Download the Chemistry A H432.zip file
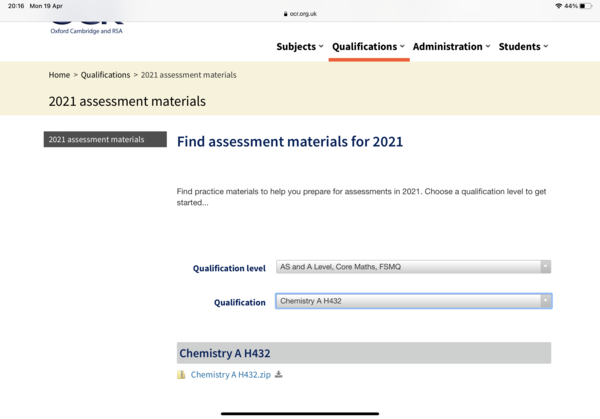 coord(230,375)
